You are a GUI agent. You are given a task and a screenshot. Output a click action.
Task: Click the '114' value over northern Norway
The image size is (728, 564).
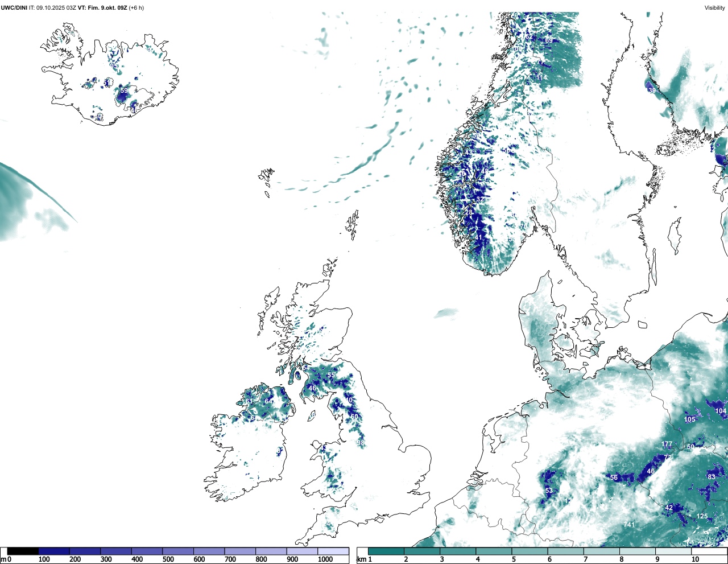point(541,77)
